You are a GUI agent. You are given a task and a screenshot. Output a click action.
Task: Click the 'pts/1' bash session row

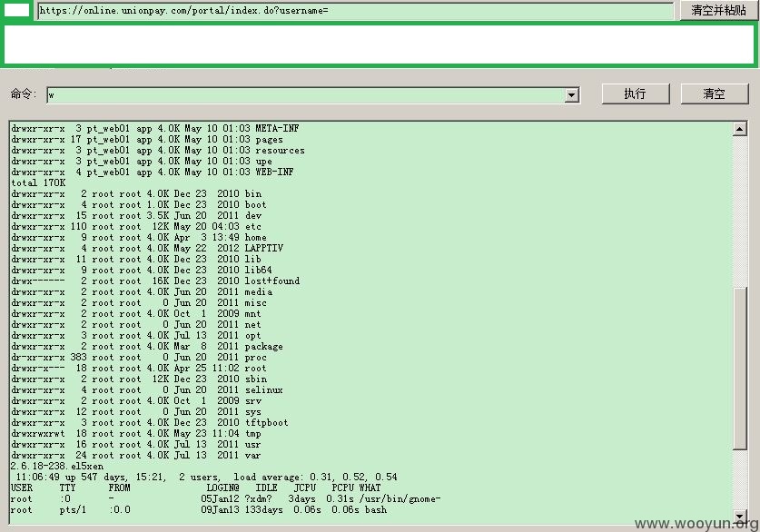point(199,509)
